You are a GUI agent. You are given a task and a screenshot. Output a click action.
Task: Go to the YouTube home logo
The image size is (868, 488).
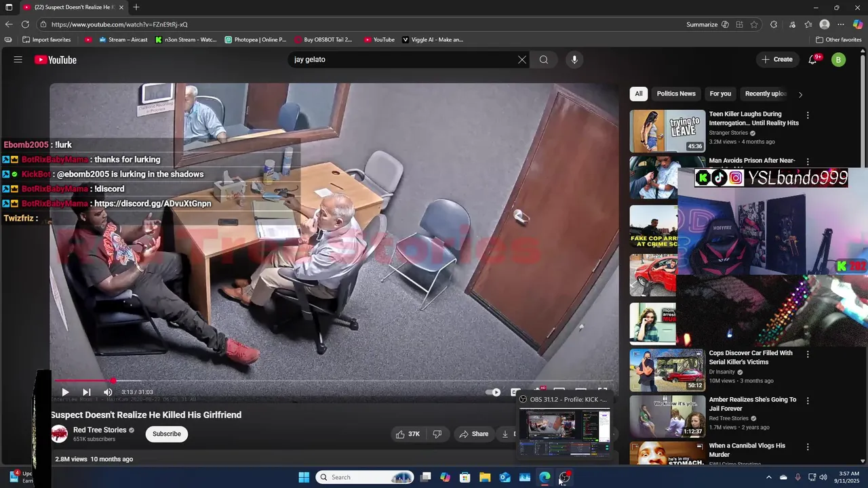point(56,60)
